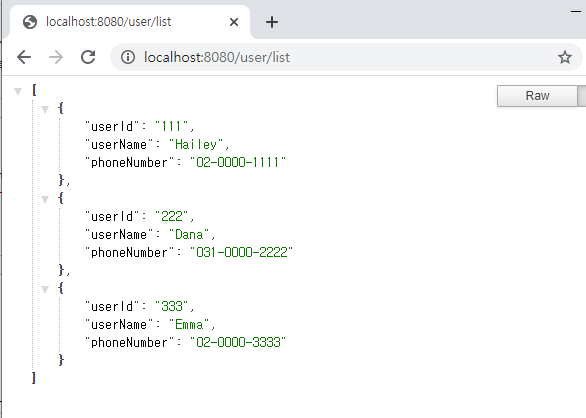Collapse the object with userId 111
Image resolution: width=586 pixels, height=418 pixels.
tap(45, 109)
